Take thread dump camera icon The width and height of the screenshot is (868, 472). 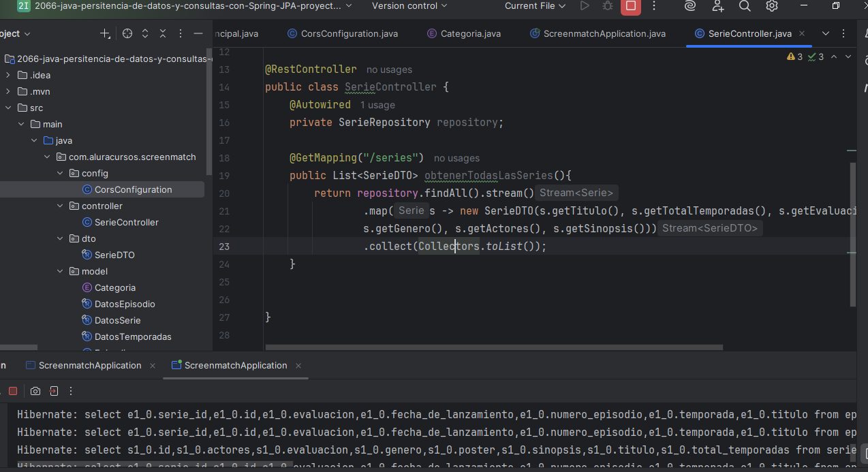35,391
